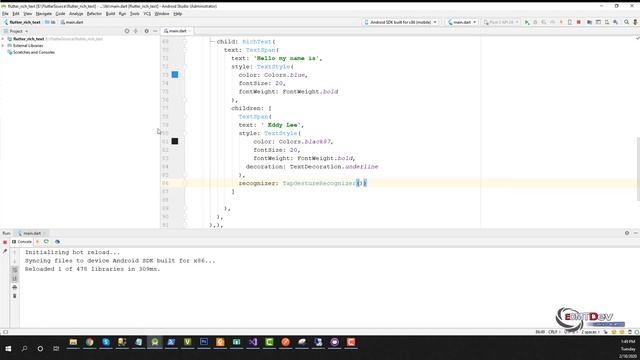Click the text 'Reloaded 1 of 478 libraries in 309ms.'
Screen dimensions: 640x360
coord(93,269)
